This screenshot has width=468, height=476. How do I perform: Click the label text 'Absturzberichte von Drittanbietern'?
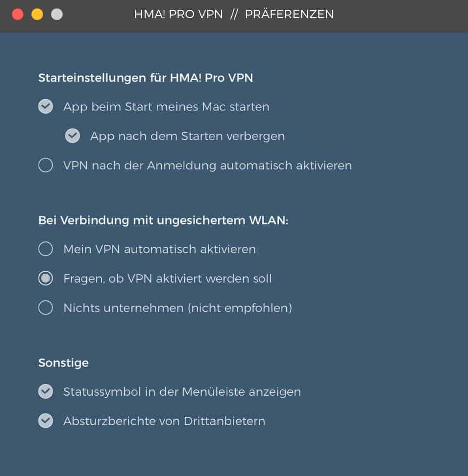point(164,421)
